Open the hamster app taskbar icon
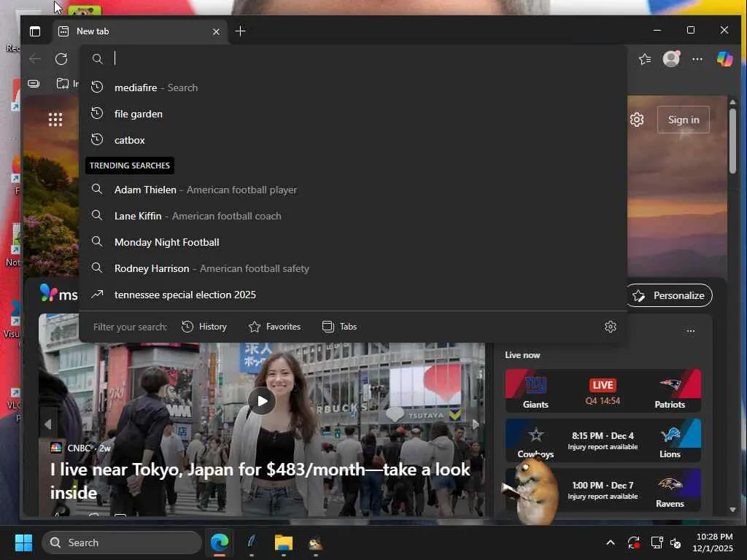747x560 pixels. pos(315,542)
